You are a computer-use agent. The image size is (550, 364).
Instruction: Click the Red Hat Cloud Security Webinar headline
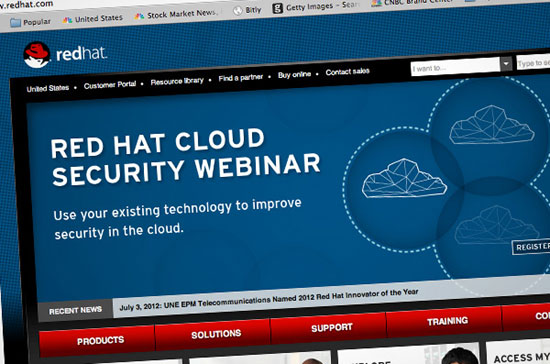coord(185,157)
